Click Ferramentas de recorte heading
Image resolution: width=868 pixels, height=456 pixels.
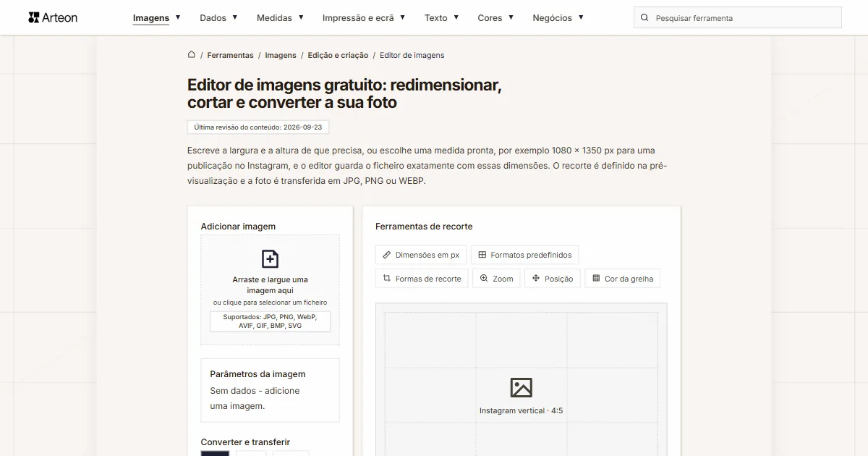click(x=424, y=227)
